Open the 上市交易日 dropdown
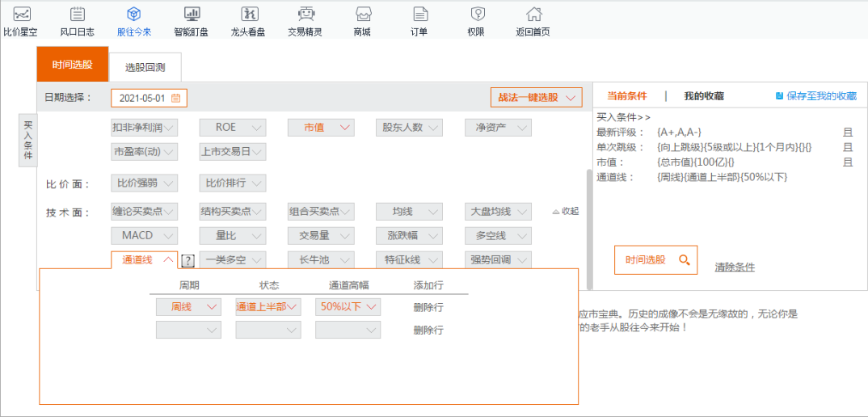Screen dimensions: 868x417 233,151
